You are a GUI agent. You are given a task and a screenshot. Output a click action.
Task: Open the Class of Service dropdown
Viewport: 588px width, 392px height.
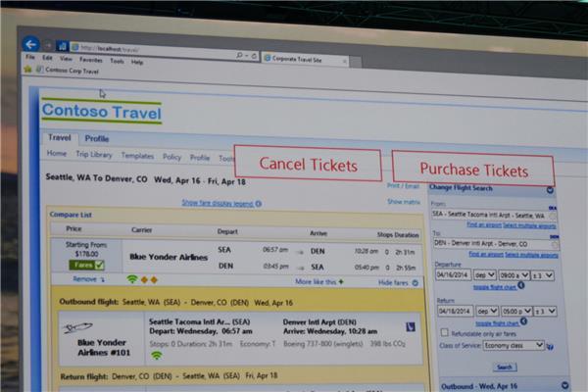tap(512, 346)
